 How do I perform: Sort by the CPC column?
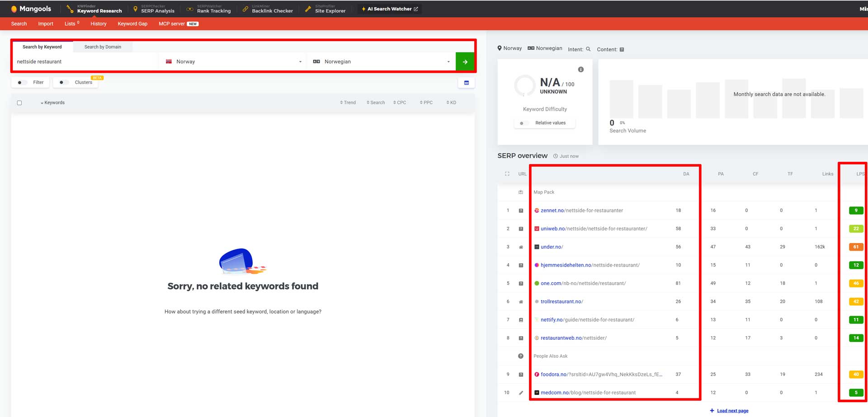pyautogui.click(x=400, y=103)
